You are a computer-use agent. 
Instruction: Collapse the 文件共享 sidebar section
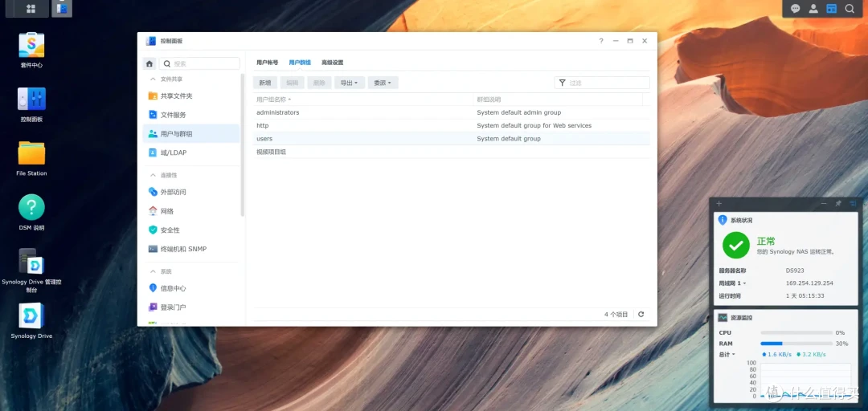click(x=154, y=79)
